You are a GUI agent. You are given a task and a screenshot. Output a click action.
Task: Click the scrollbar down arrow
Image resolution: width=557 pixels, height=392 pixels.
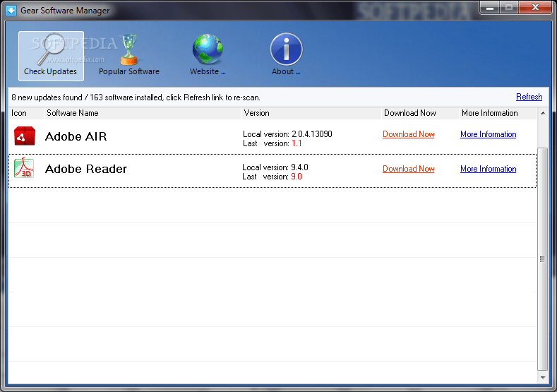coord(542,377)
